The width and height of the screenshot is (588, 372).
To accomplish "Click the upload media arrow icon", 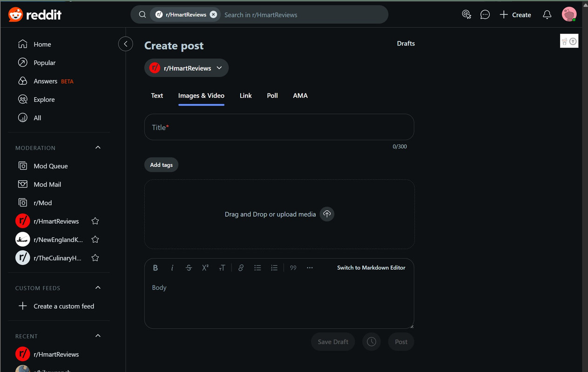I will pyautogui.click(x=327, y=214).
